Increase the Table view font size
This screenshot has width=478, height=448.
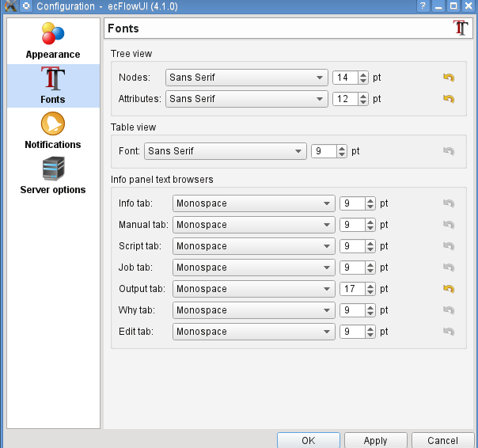tap(342, 148)
